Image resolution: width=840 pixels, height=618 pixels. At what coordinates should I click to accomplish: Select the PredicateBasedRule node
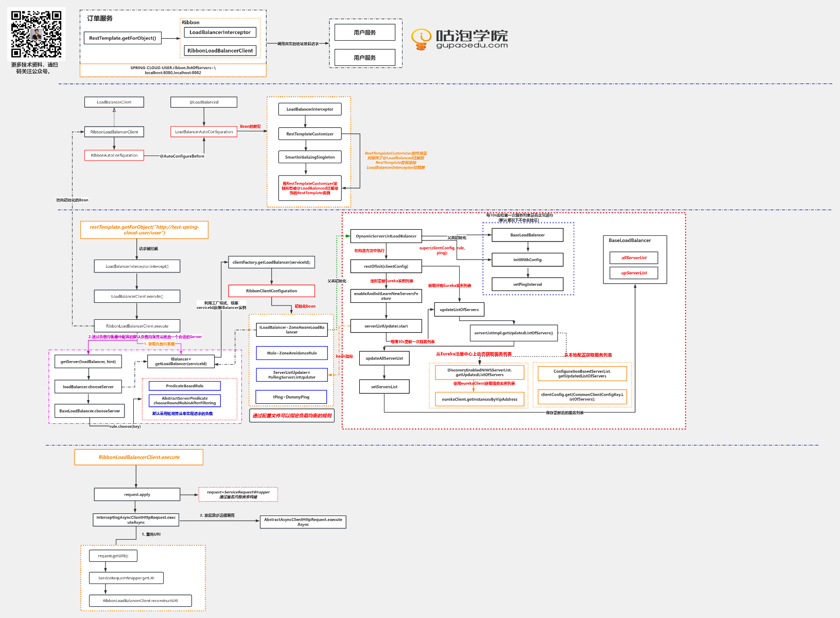click(x=185, y=386)
